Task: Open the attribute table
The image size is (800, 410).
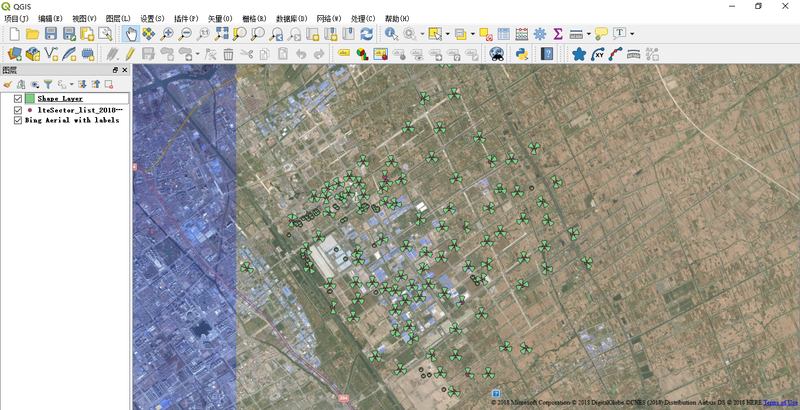Action: click(504, 34)
